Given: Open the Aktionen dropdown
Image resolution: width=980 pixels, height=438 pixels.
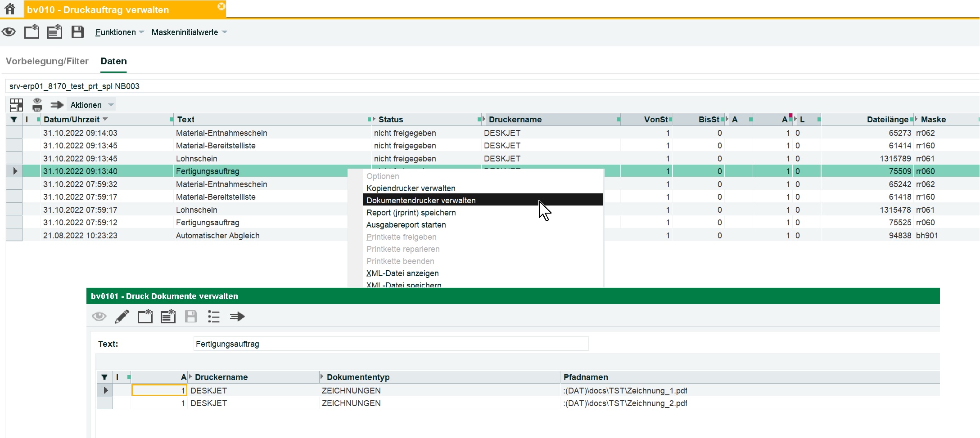Looking at the screenshot, I should (x=91, y=105).
